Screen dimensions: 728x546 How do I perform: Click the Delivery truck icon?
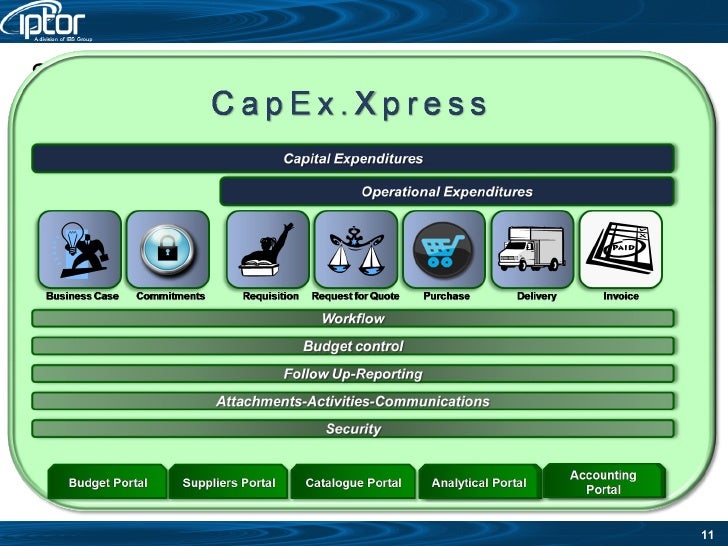coord(533,249)
